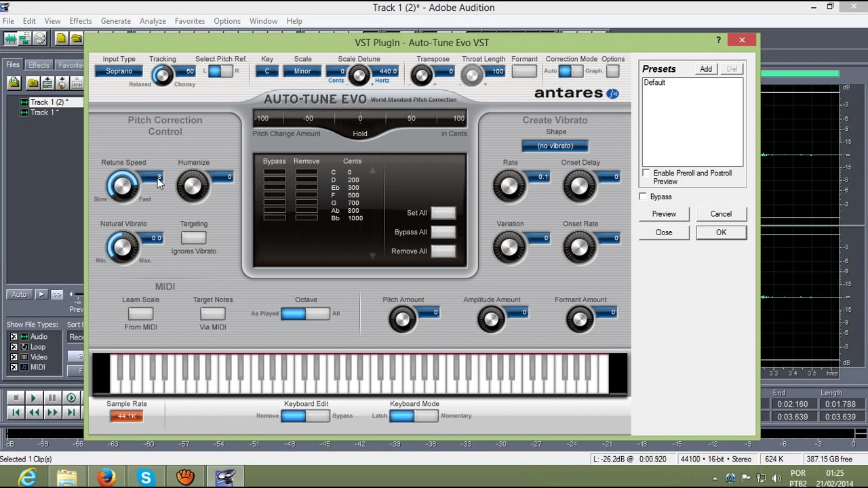The height and width of the screenshot is (488, 868).
Task: Click the Close Files icon in Files panel
Action: (33, 83)
